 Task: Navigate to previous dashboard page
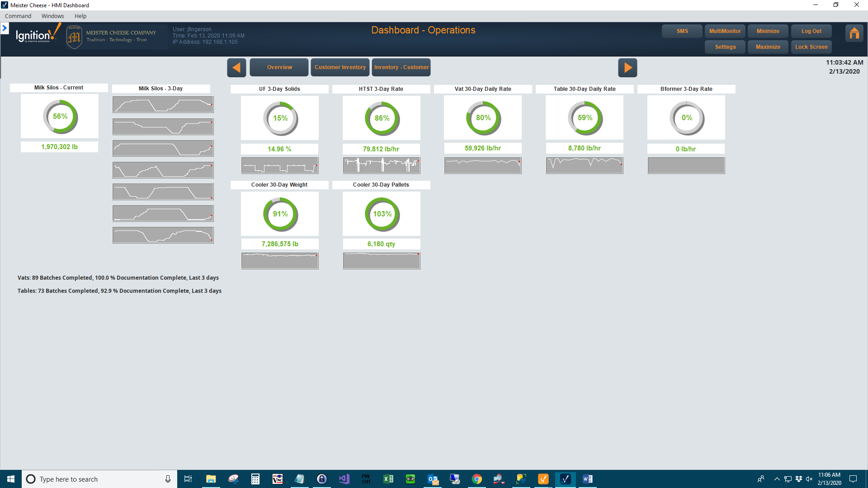point(237,67)
